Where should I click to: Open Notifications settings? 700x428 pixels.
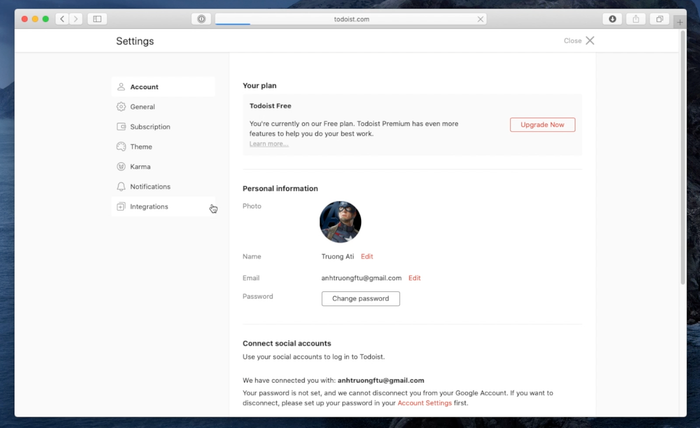(163, 187)
